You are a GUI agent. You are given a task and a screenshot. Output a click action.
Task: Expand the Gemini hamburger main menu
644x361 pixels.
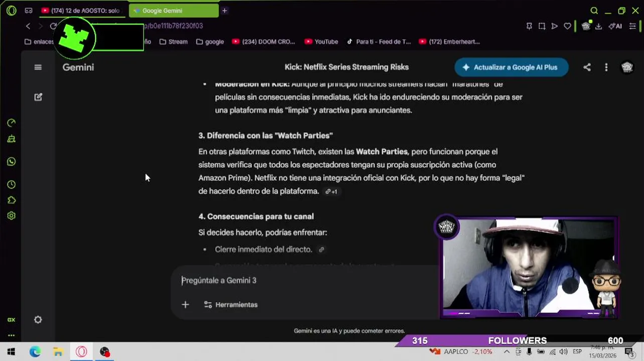[x=38, y=67]
